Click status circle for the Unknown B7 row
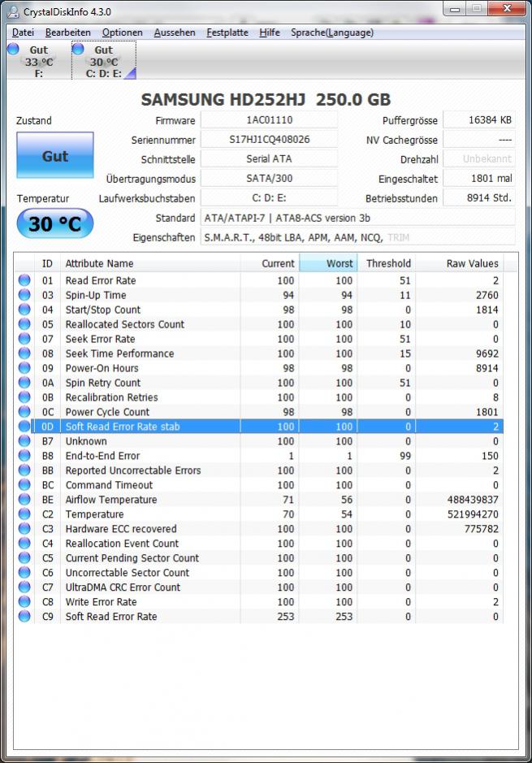 click(x=24, y=441)
